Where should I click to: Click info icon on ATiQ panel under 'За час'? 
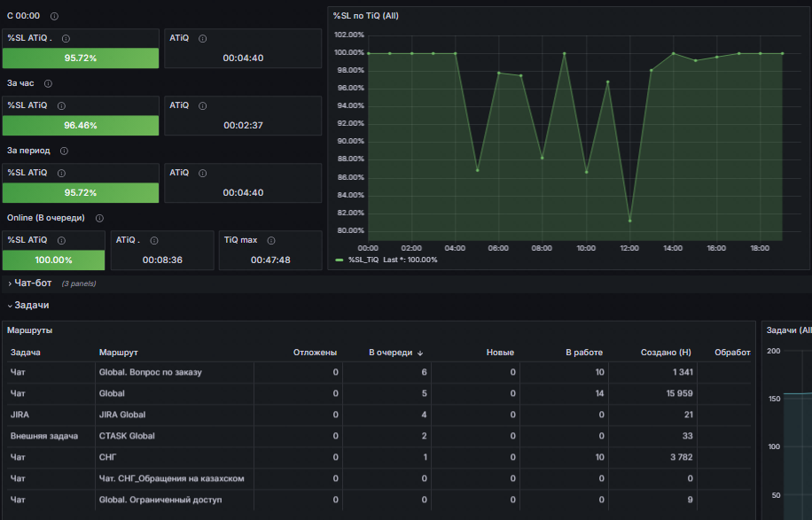(202, 105)
